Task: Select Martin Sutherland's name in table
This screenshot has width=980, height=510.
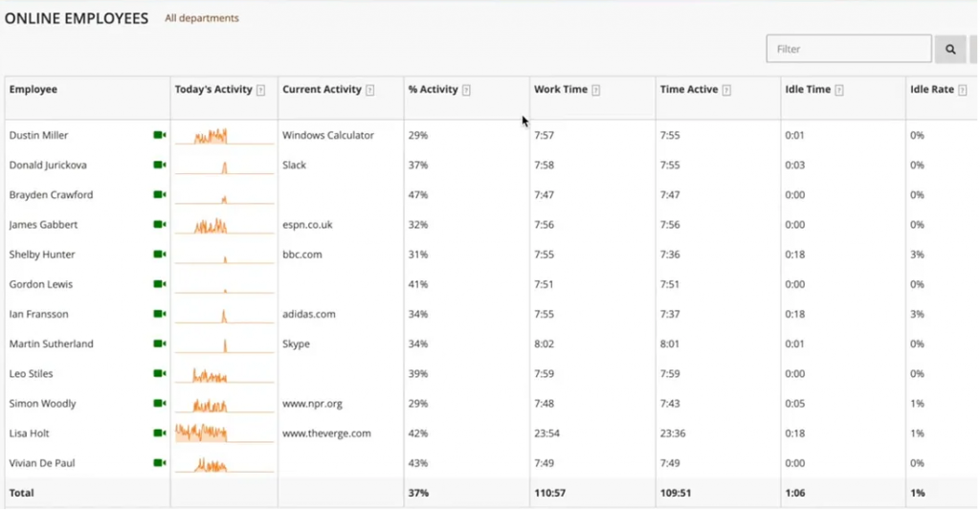Action: 52,344
